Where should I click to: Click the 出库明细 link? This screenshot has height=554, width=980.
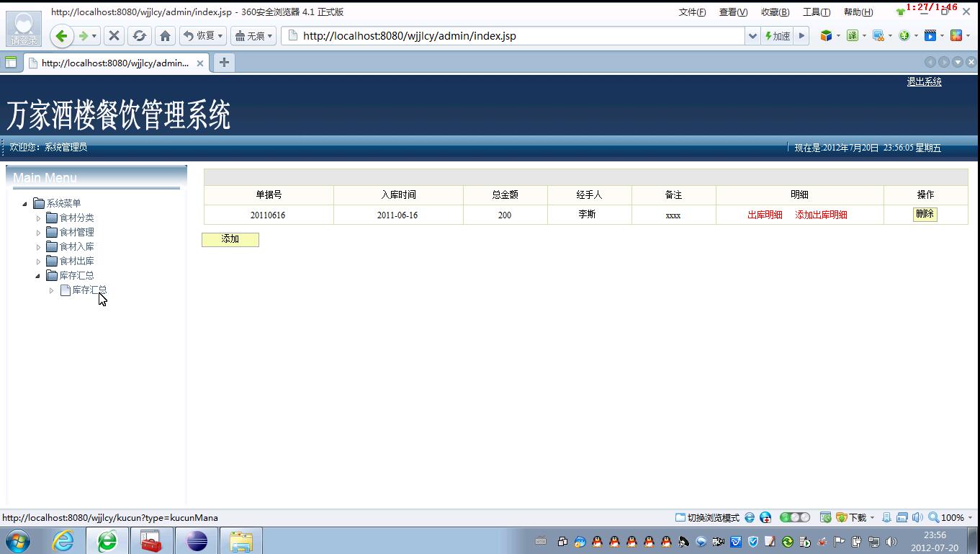(x=765, y=215)
